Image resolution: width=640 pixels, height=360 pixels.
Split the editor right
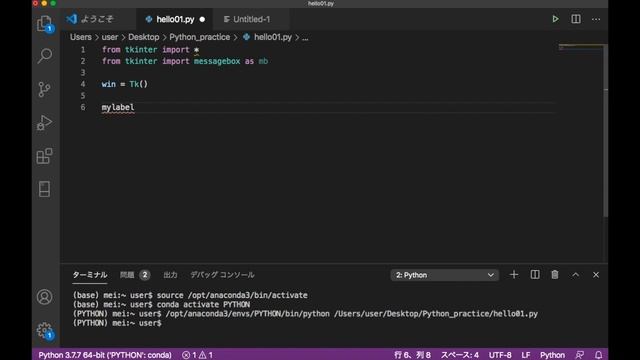click(x=576, y=19)
